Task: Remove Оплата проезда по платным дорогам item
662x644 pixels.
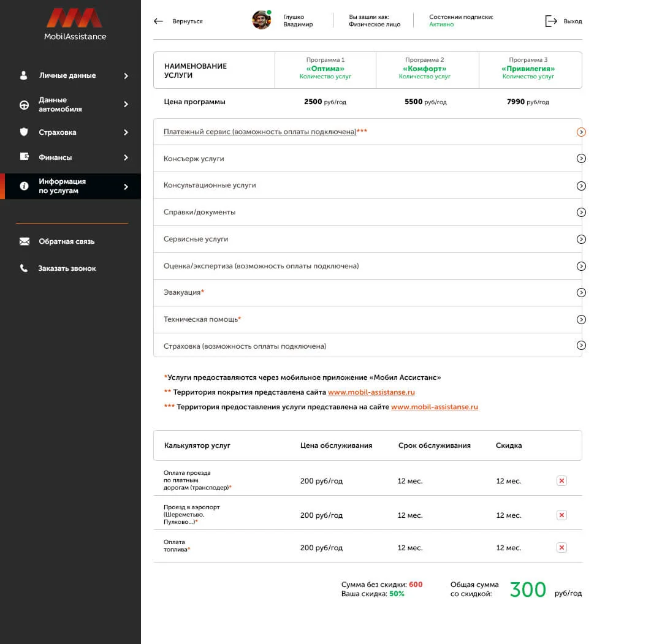Action: pyautogui.click(x=561, y=480)
